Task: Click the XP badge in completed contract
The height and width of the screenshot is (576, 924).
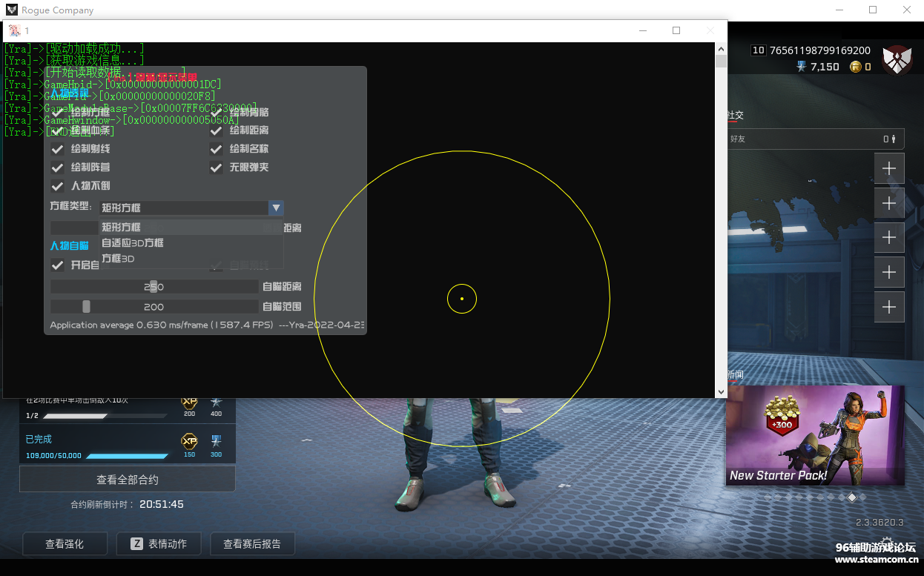Action: tap(189, 442)
